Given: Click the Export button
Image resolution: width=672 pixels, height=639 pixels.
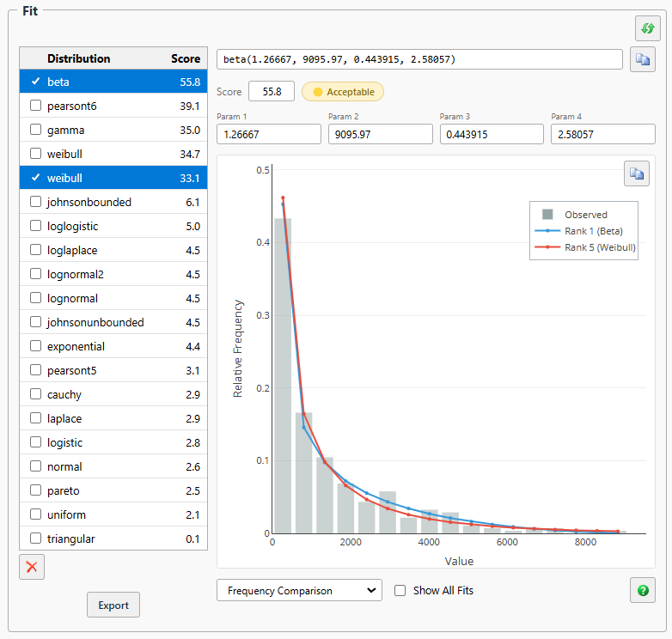Looking at the screenshot, I should [113, 605].
